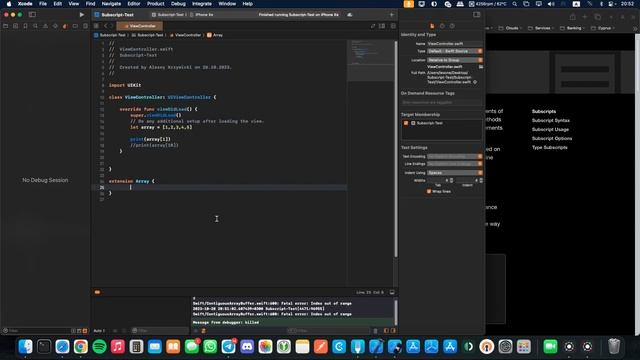Click the orange breakpoint toggle in debug bar
The width and height of the screenshot is (640, 360).
pos(97,292)
